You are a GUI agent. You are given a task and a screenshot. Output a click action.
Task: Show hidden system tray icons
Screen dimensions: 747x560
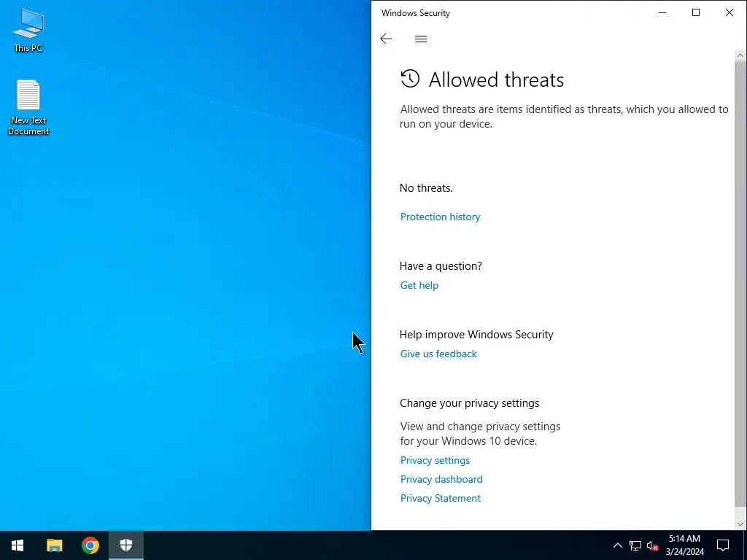coord(617,545)
